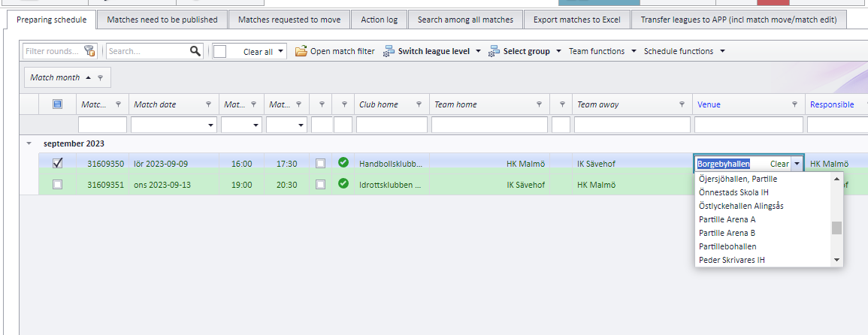Open the Clear all dropdown arrow
868x335 pixels.
(x=281, y=52)
